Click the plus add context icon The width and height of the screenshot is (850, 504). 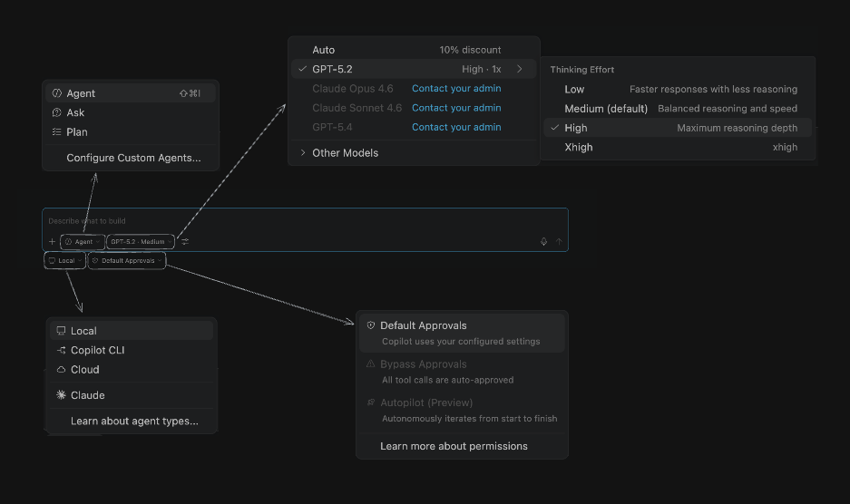click(52, 242)
